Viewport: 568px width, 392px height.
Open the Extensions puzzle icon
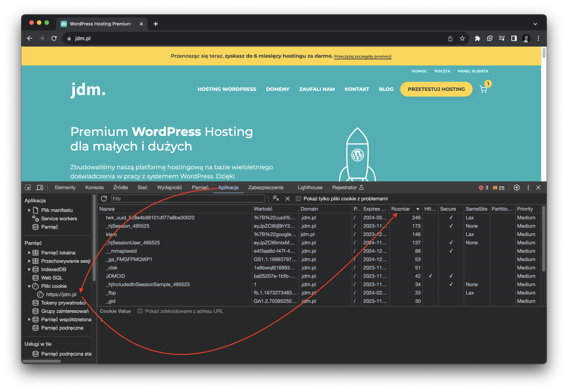click(477, 39)
